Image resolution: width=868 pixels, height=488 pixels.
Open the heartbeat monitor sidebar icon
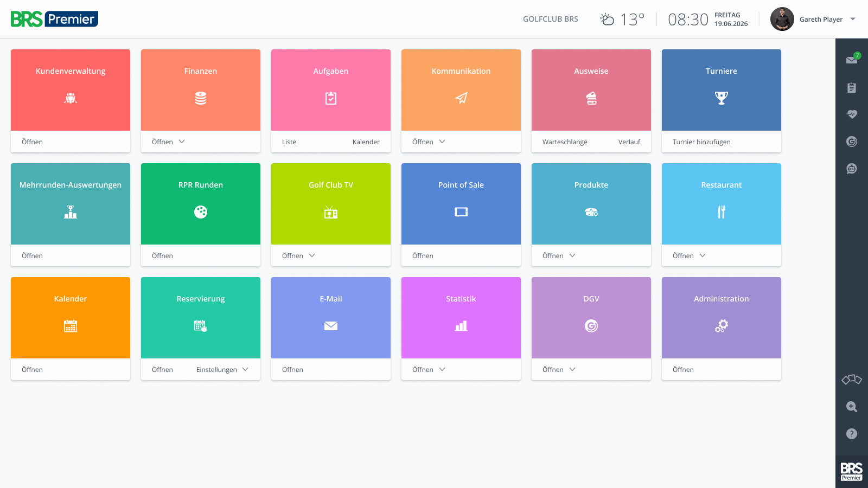(852, 114)
